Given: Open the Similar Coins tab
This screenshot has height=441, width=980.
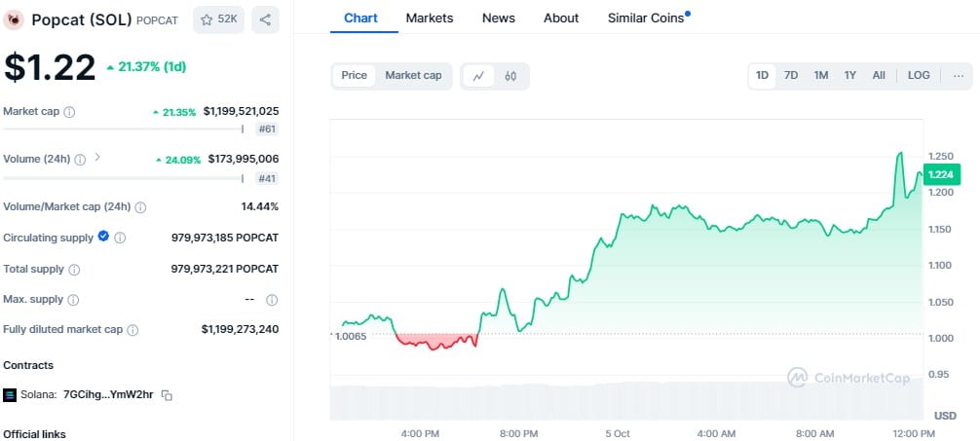Looking at the screenshot, I should [648, 18].
